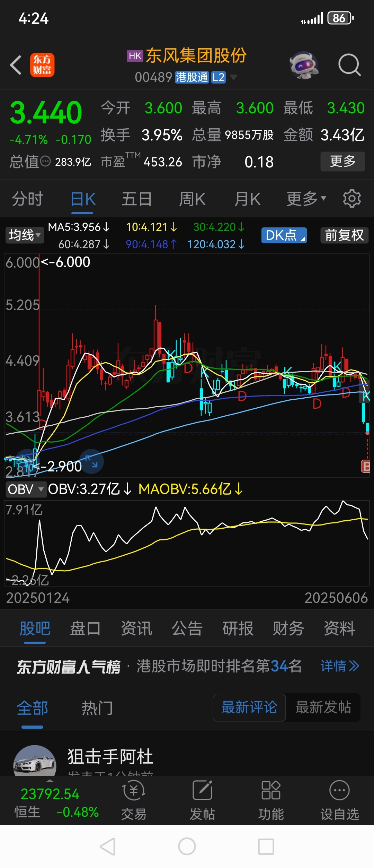Open the 公告 tab
374x868 pixels.
[187, 628]
